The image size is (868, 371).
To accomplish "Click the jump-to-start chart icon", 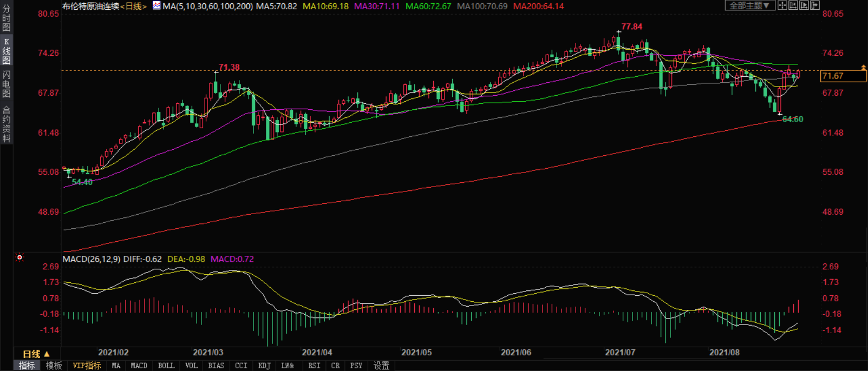I will point(793,5).
